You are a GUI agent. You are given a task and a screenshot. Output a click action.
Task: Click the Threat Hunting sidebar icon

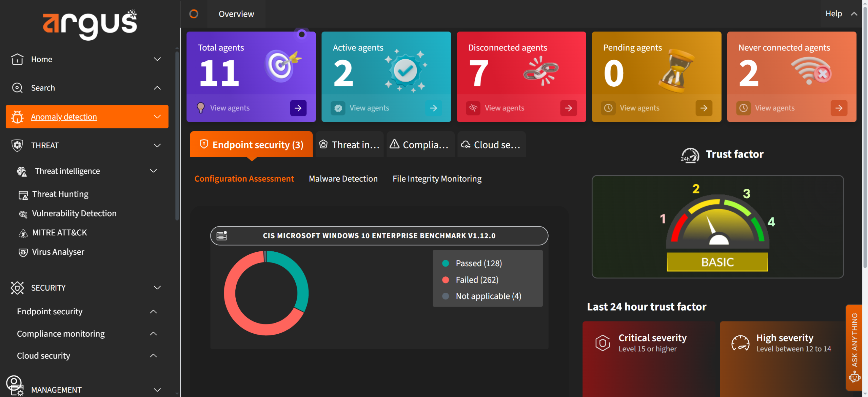click(x=23, y=195)
